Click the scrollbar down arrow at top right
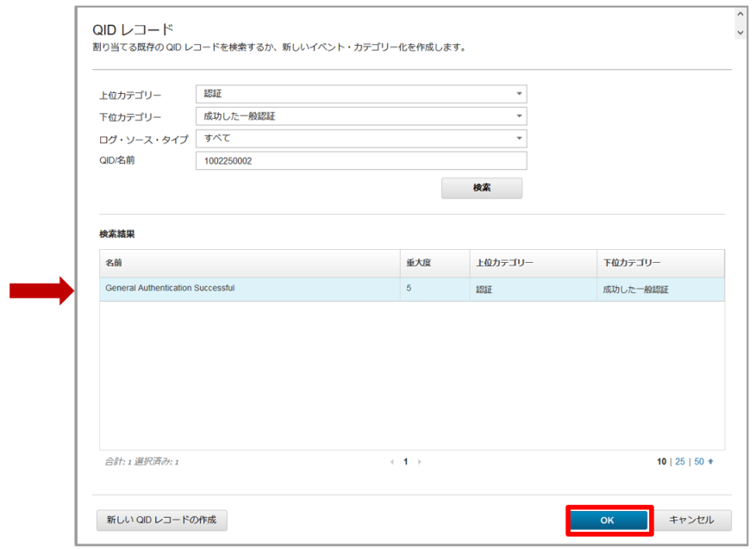The height and width of the screenshot is (549, 756). click(x=740, y=33)
